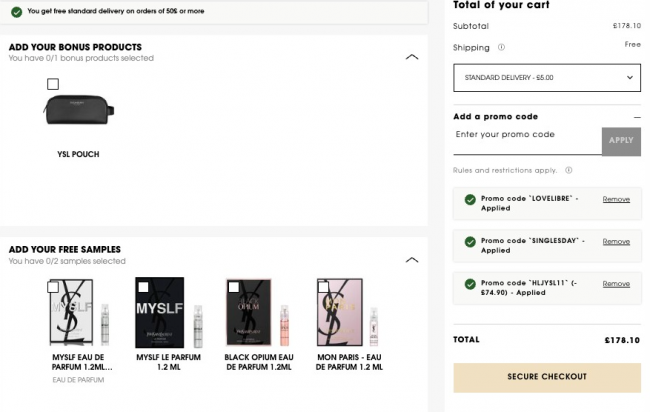This screenshot has width=650, height=412.
Task: Click the promo code input field
Action: (526, 135)
